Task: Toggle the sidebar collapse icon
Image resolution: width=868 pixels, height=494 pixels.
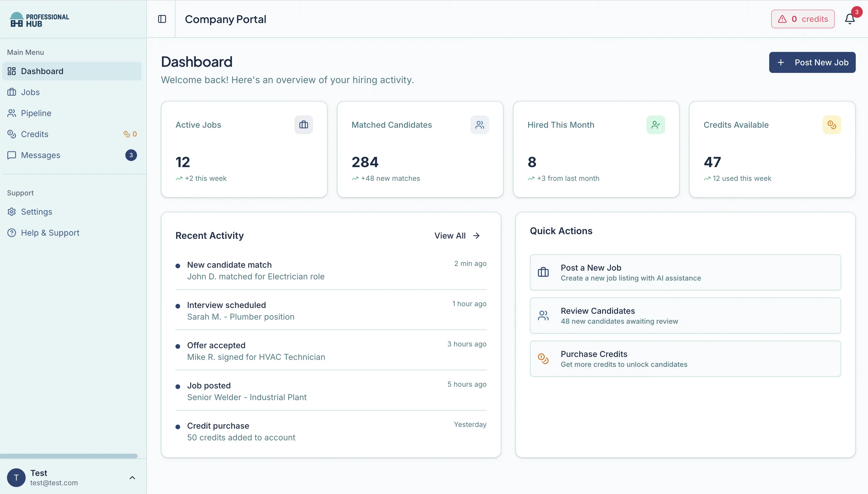Action: [x=162, y=19]
